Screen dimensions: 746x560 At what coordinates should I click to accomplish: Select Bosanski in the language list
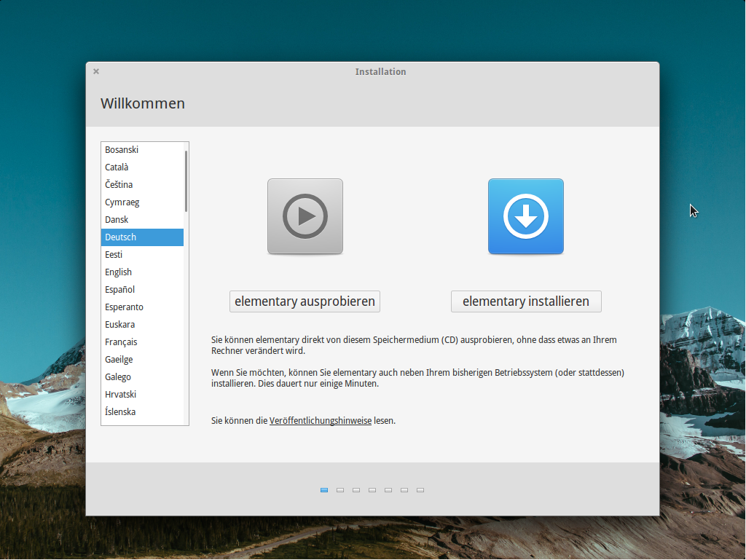(x=122, y=150)
